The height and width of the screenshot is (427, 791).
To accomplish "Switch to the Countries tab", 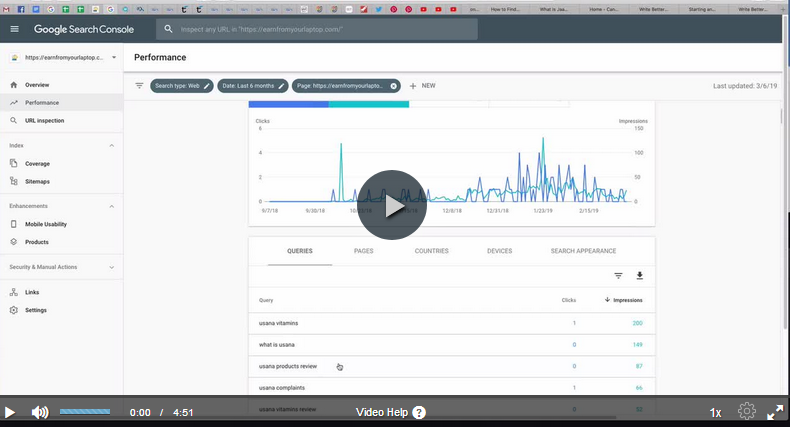I will tap(431, 251).
